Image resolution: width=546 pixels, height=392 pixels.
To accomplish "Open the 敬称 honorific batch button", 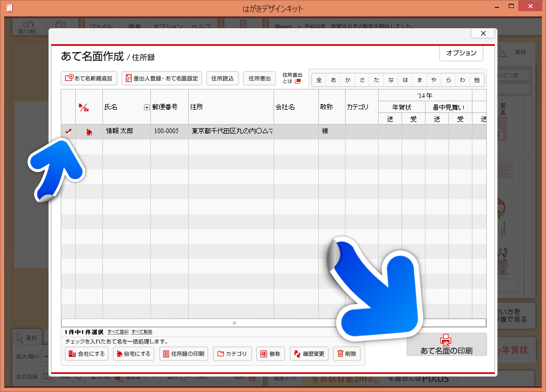I will pos(270,354).
